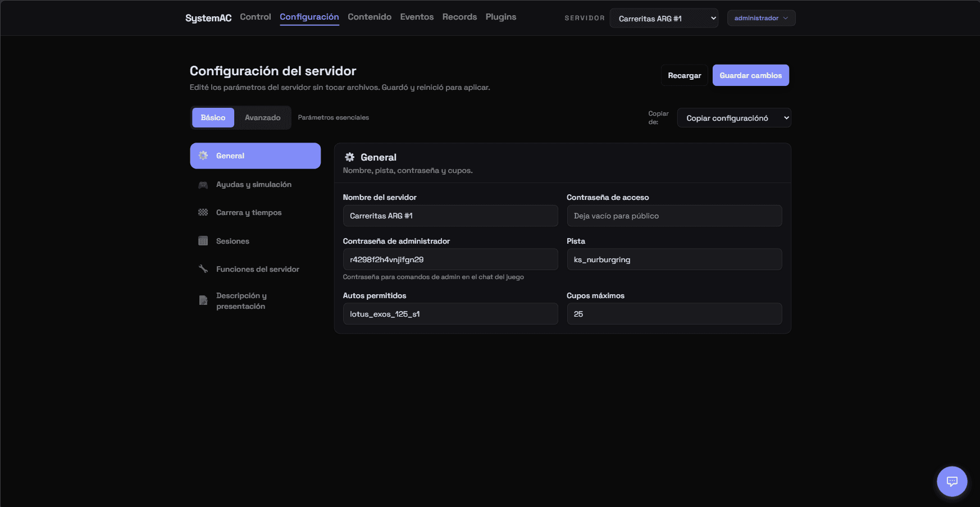
Task: Click the admin password hint text under the field
Action: click(433, 277)
